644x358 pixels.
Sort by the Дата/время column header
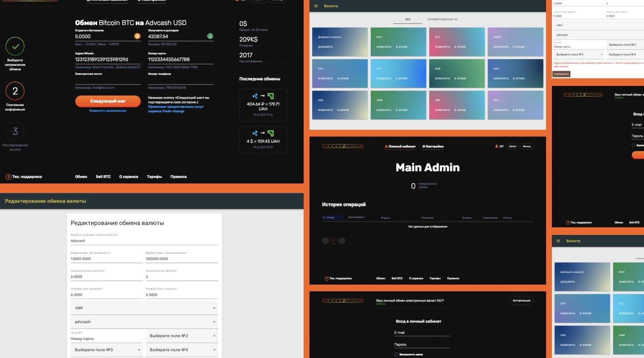(356, 217)
